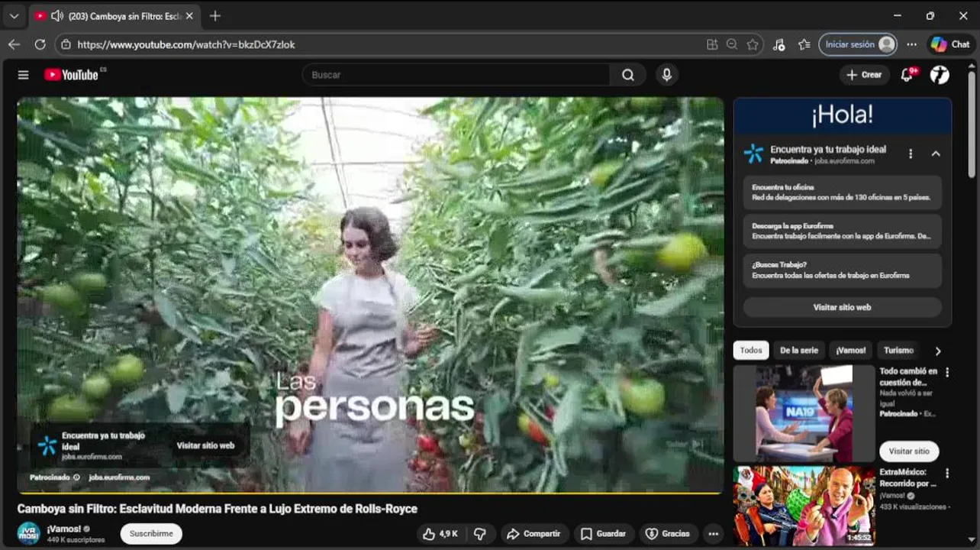This screenshot has width=980, height=550.
Task: Open browser settings and more menu
Action: click(911, 44)
